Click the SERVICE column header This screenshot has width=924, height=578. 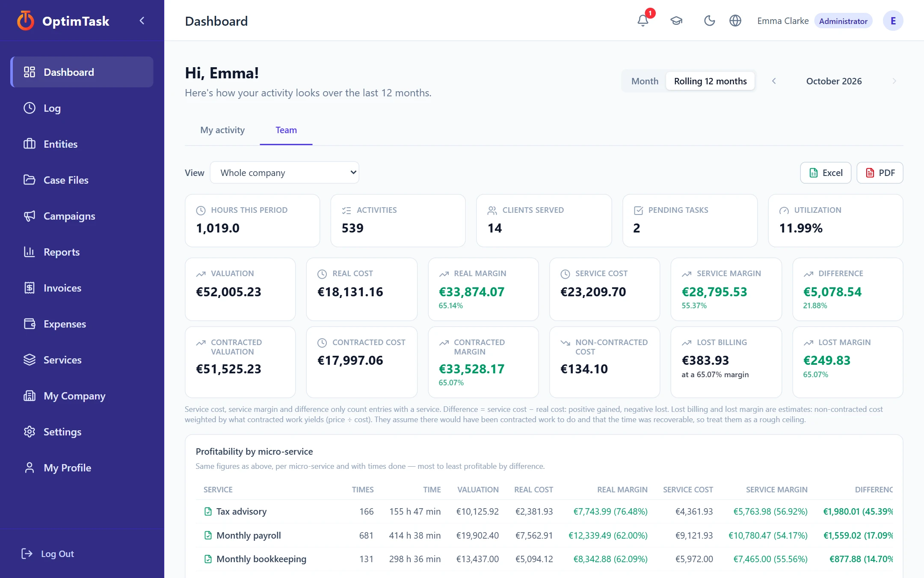click(x=218, y=489)
